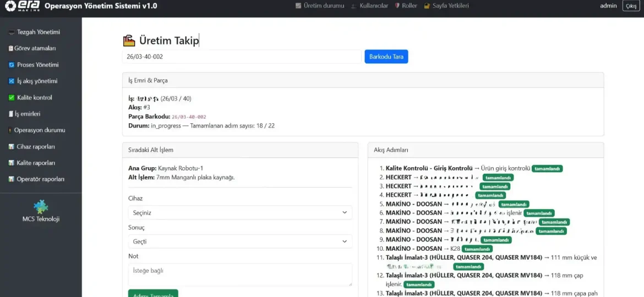Click the Tezgah Yönetimi monitor icon

pyautogui.click(x=12, y=32)
